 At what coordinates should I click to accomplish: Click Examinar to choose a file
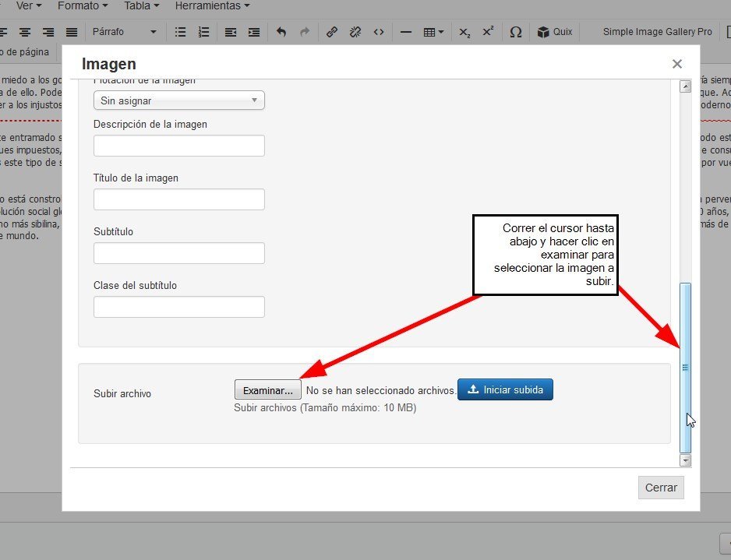(267, 390)
